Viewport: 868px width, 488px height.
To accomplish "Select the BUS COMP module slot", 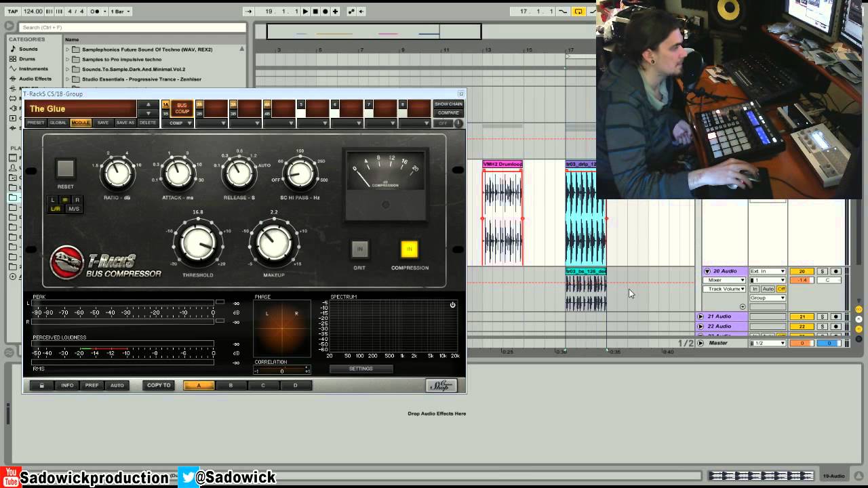I will [x=182, y=108].
